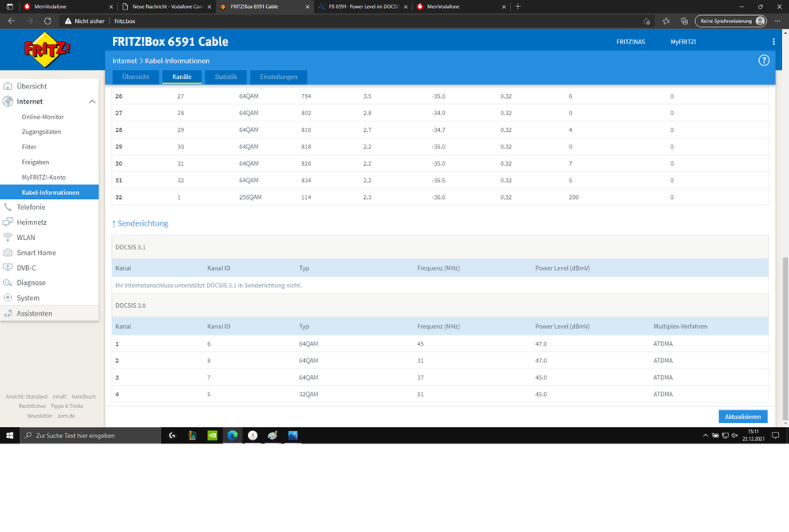The image size is (789, 532).
Task: Open the Newsletter footer link
Action: coord(39,416)
